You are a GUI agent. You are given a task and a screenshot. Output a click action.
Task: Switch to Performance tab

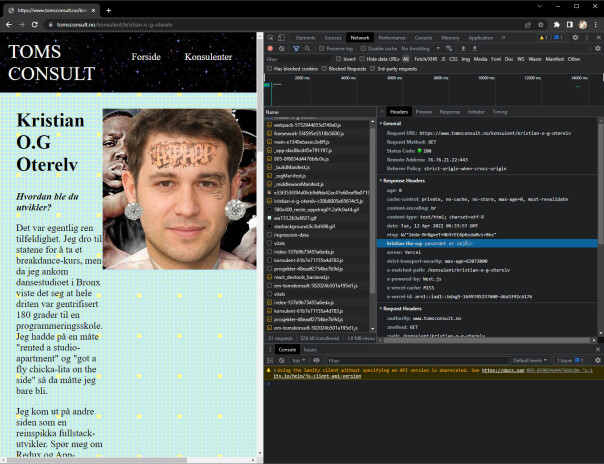[392, 38]
